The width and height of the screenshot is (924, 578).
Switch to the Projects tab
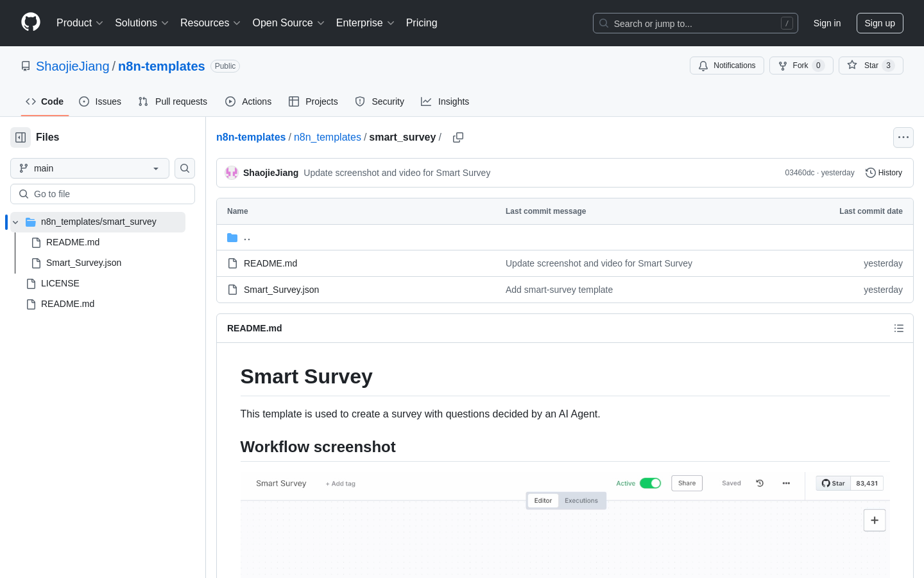pos(313,101)
